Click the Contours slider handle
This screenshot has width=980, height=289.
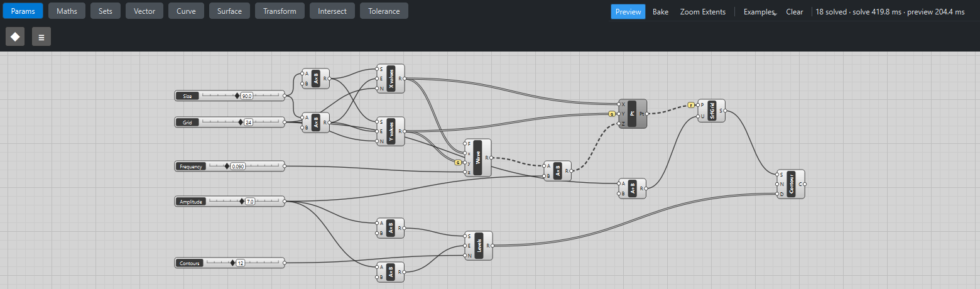tap(232, 263)
